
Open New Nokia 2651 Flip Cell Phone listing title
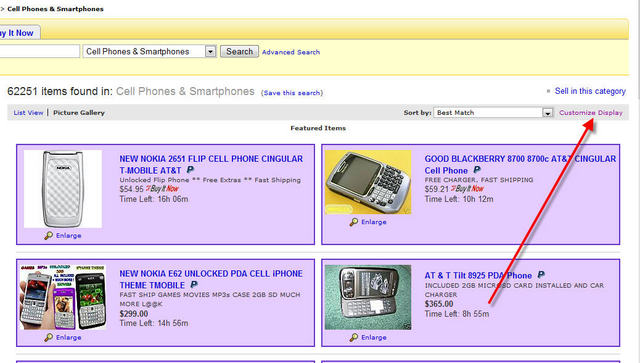(211, 165)
